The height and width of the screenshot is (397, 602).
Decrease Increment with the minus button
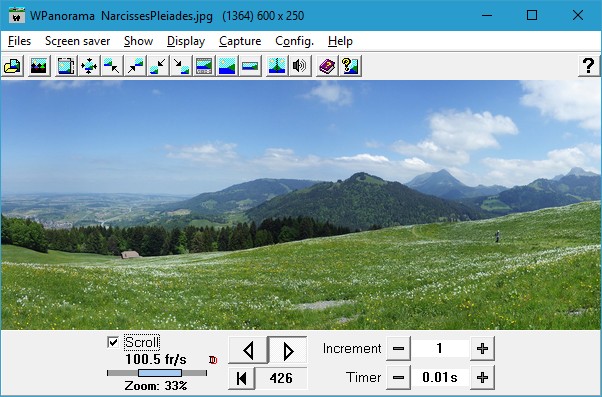point(398,349)
